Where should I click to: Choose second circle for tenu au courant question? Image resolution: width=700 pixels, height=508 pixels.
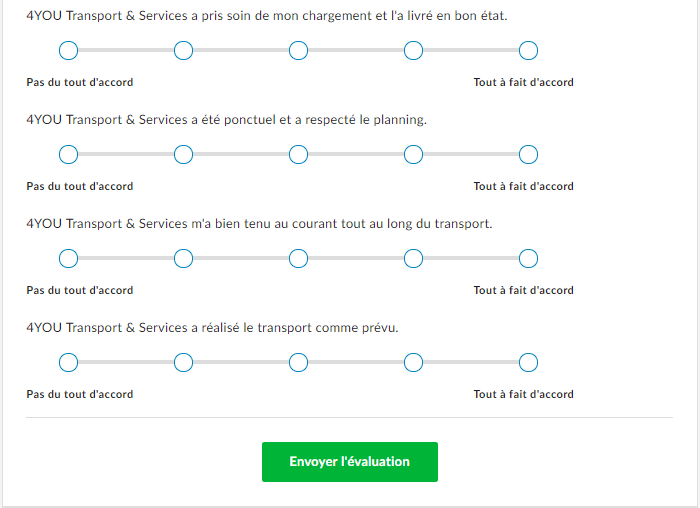coord(183,258)
